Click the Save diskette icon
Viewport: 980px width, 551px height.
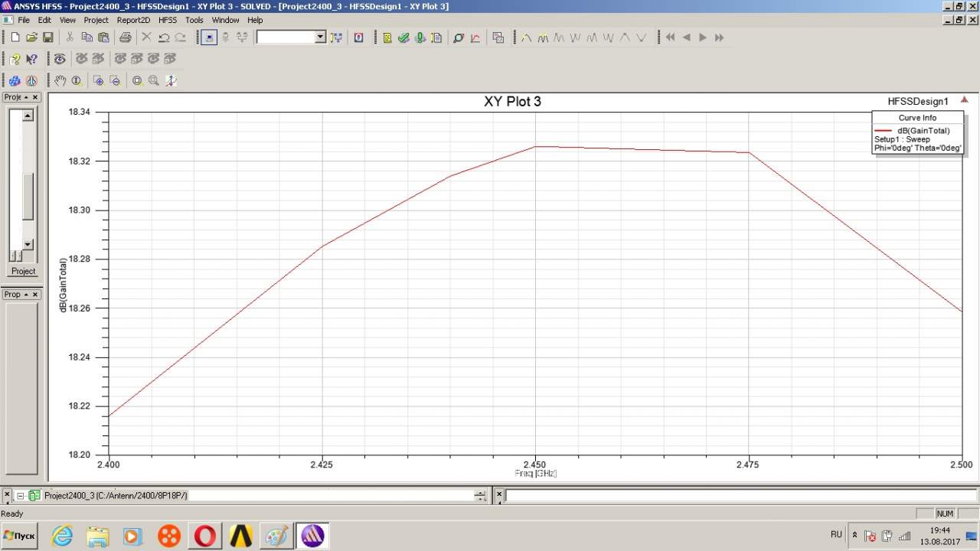tap(47, 37)
